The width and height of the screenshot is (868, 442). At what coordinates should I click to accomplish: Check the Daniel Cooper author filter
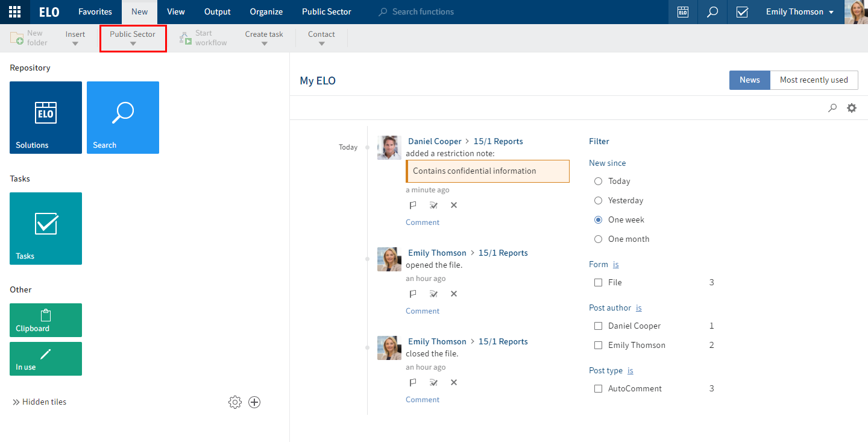click(x=599, y=326)
